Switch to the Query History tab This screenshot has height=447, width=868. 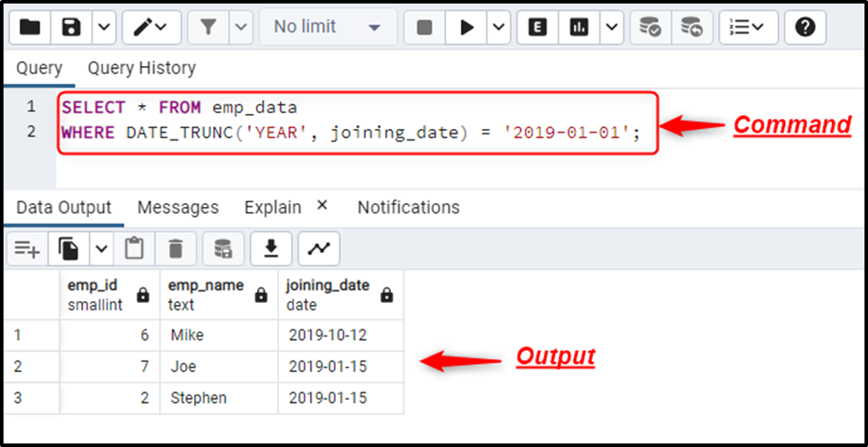pyautogui.click(x=141, y=68)
